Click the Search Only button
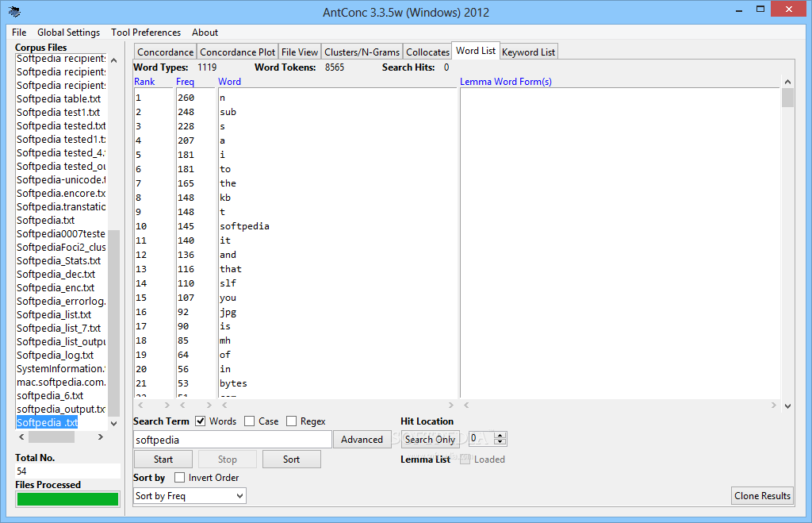This screenshot has height=523, width=812. (430, 440)
